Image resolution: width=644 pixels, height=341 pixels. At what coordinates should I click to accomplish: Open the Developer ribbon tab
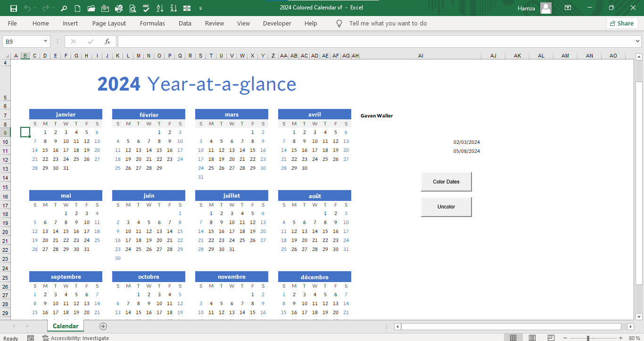277,23
